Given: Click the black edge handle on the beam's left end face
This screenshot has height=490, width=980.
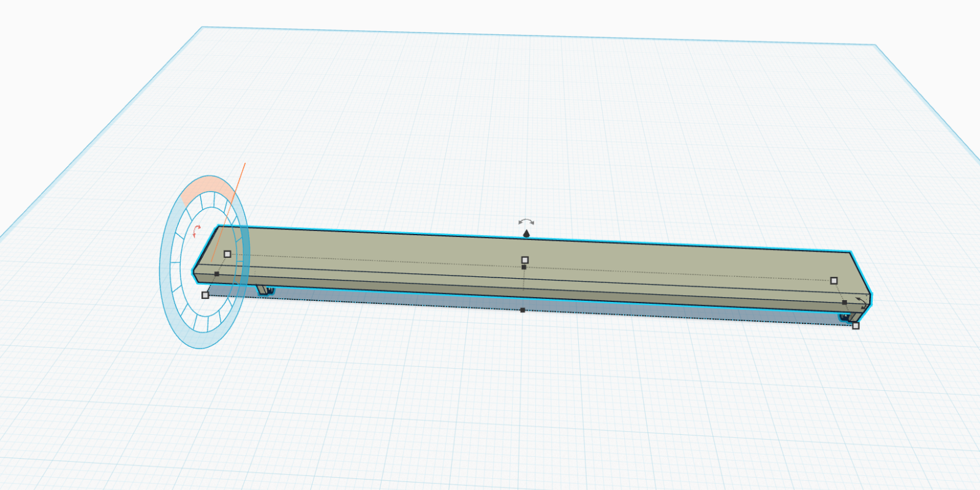Looking at the screenshot, I should pos(217,274).
